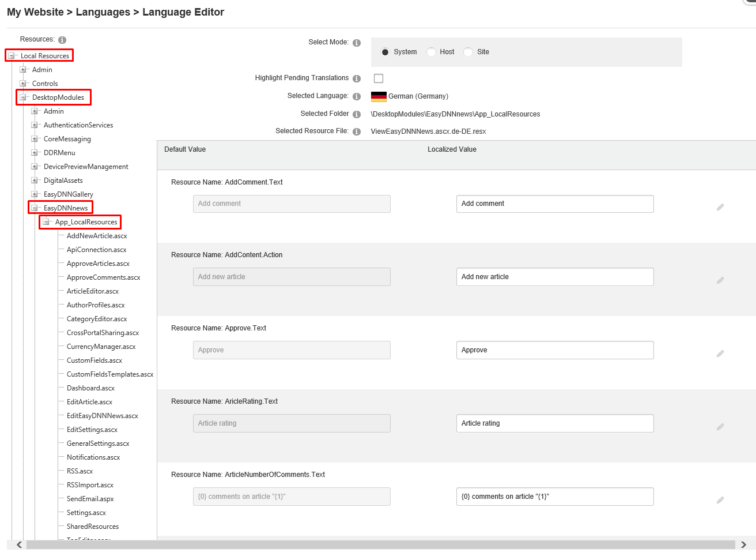This screenshot has width=756, height=560.
Task: Click localized Article rating input
Action: click(555, 423)
